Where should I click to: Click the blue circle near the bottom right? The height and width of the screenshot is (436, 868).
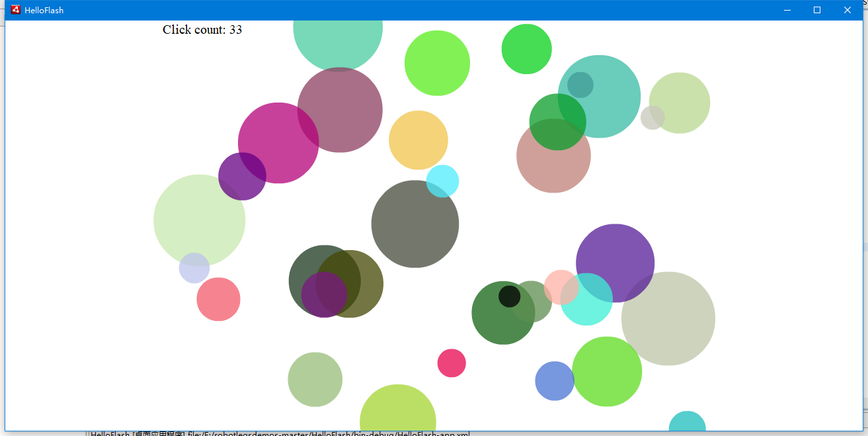554,381
